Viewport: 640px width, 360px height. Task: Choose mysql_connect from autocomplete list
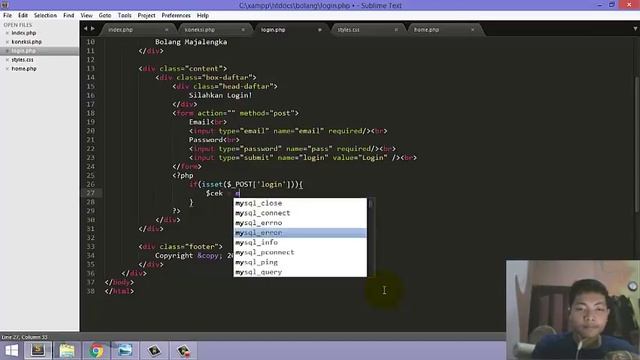300,213
